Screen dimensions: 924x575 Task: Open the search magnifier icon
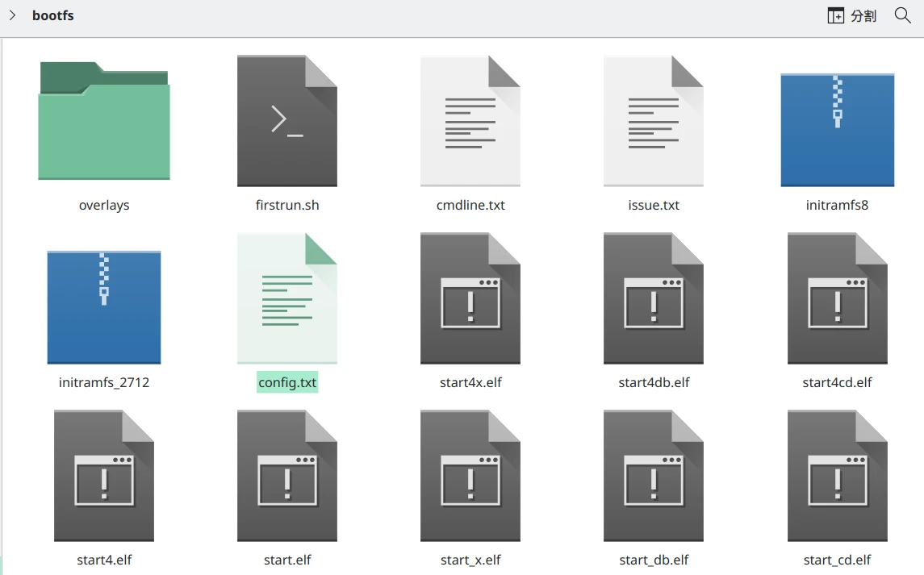click(x=903, y=15)
